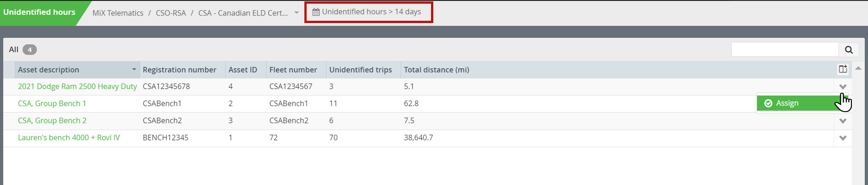The height and width of the screenshot is (185, 868).
Task: Open Lauren's bench 4000 + Rovi IV link
Action: (69, 137)
